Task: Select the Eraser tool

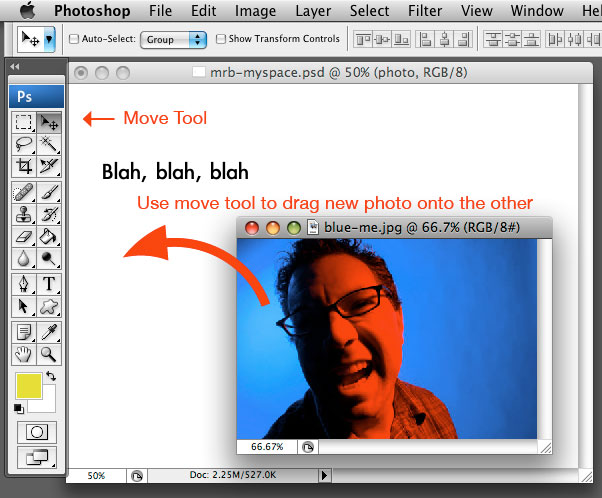Action: coord(24,236)
